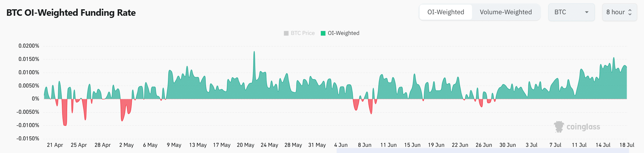Click the coinglass watermark text
Screen dimensions: 644x153
pyautogui.click(x=583, y=127)
